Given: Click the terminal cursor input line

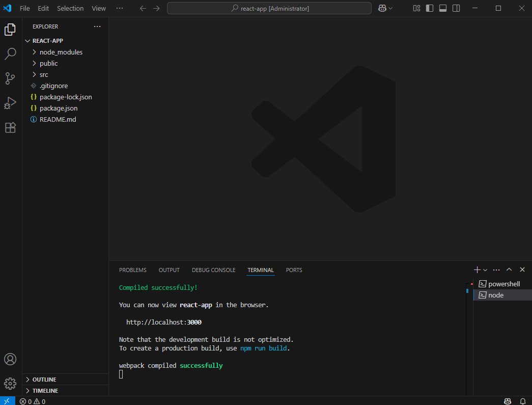Looking at the screenshot, I should (121, 374).
